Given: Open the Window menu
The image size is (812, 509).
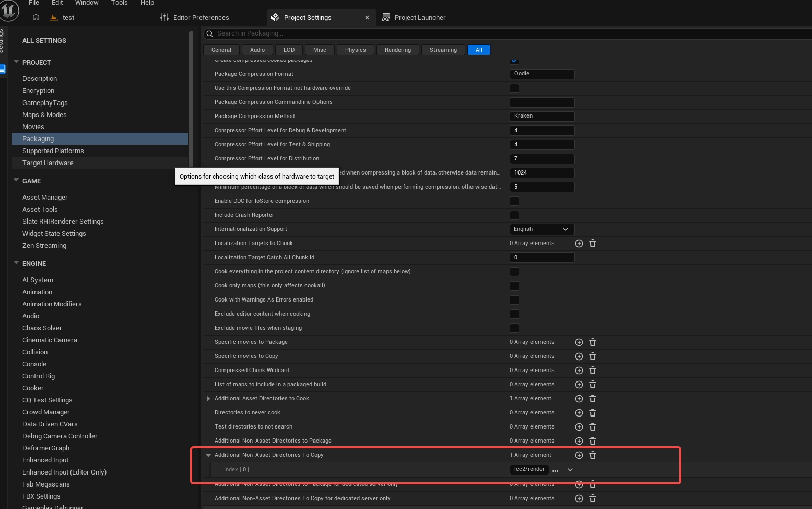Looking at the screenshot, I should [87, 3].
